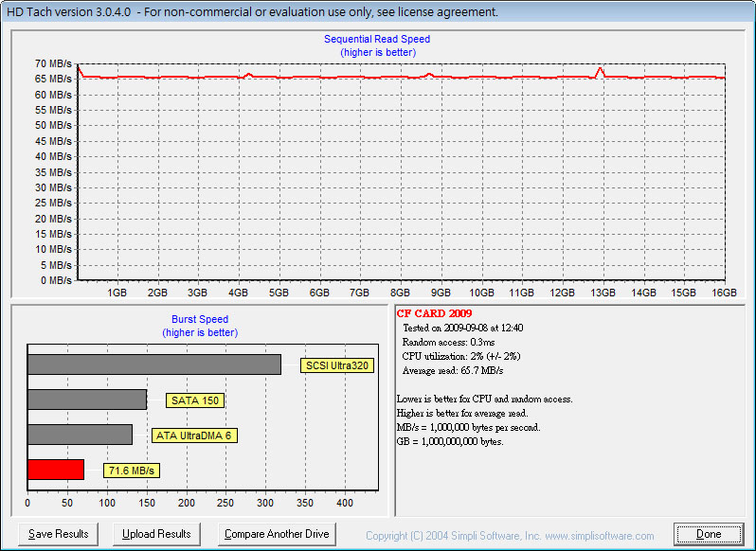Click the SCSI Ultra320 label
Viewport: 756px width, 551px height.
pos(337,365)
